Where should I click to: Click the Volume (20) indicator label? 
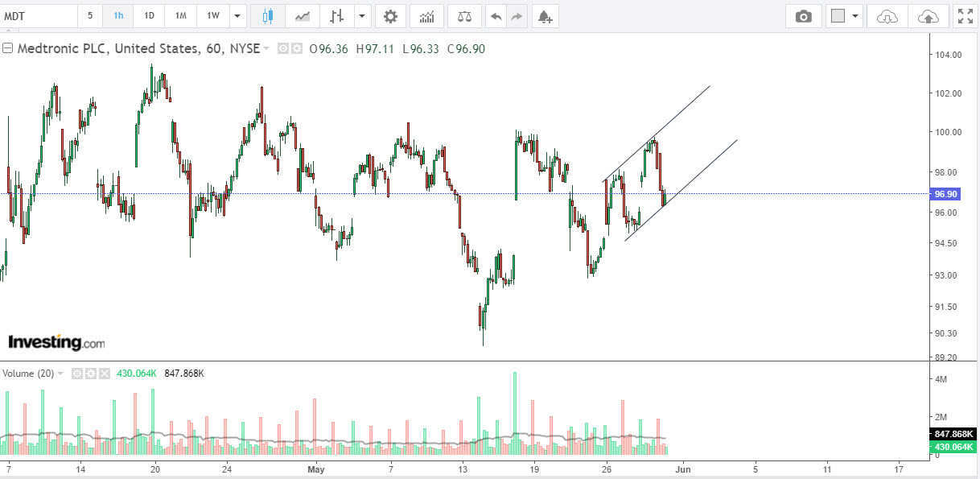[28, 374]
